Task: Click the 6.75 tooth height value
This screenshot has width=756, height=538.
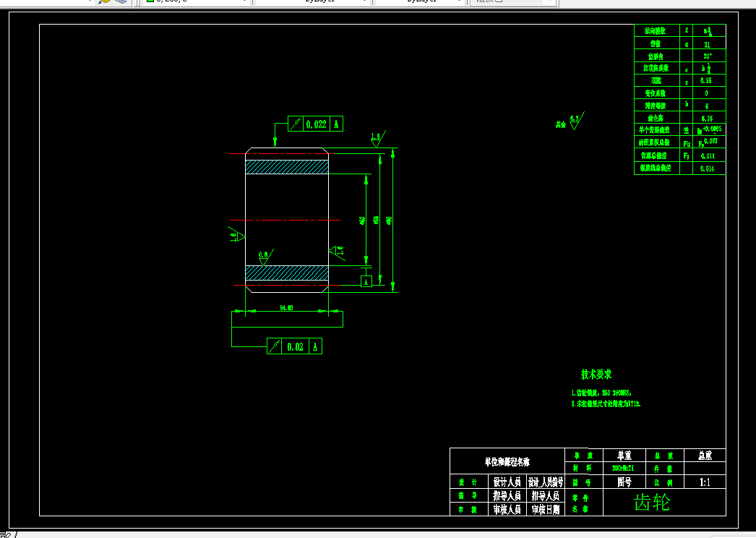Action: tap(707, 118)
